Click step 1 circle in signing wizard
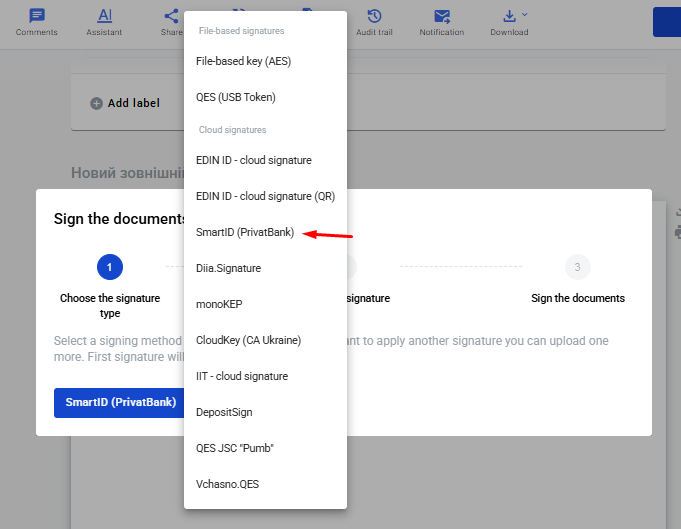 [x=110, y=267]
